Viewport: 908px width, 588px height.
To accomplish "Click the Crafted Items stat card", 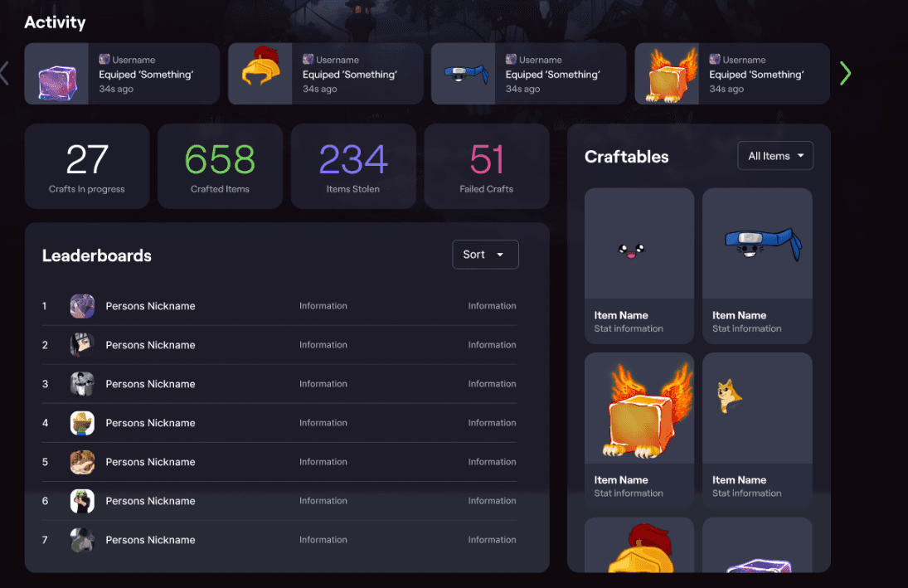I will 220,167.
